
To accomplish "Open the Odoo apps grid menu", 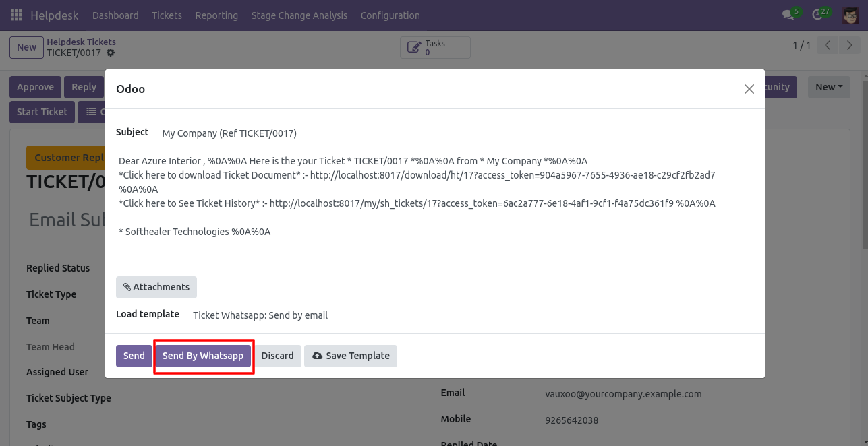I will click(x=16, y=15).
